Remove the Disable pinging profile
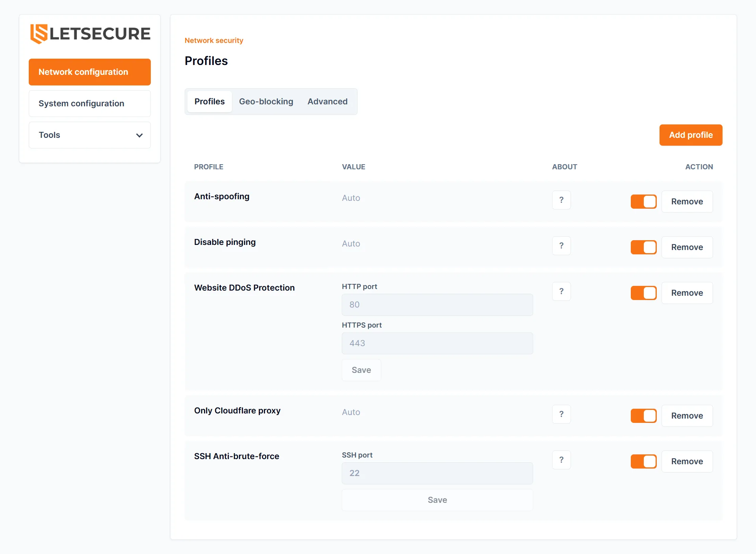 [x=687, y=247]
